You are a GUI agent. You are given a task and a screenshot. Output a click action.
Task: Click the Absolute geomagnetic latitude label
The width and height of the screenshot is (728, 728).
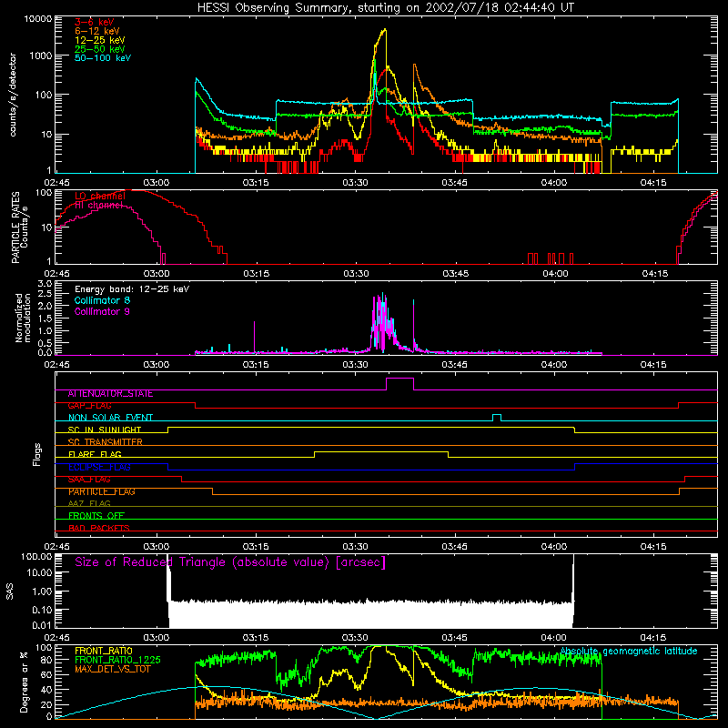(x=629, y=651)
